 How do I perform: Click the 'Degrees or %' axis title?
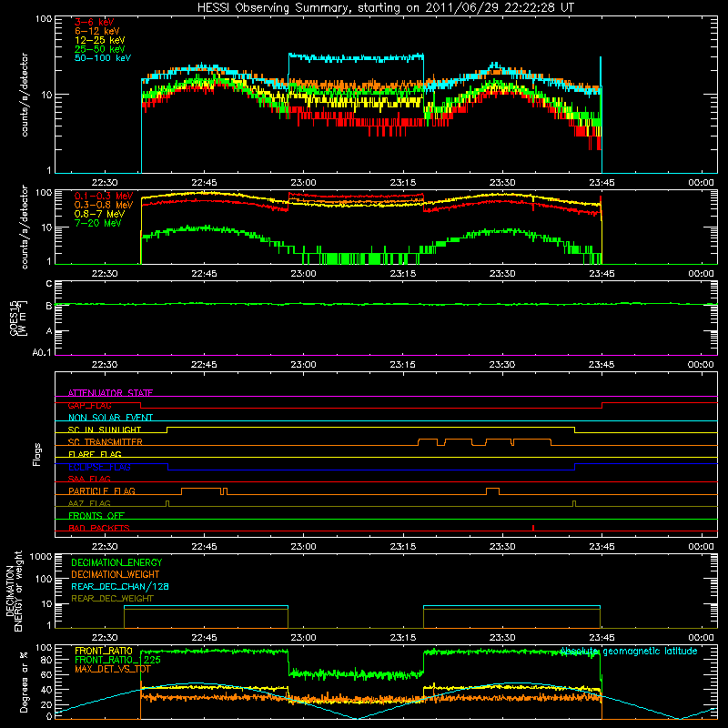24,682
